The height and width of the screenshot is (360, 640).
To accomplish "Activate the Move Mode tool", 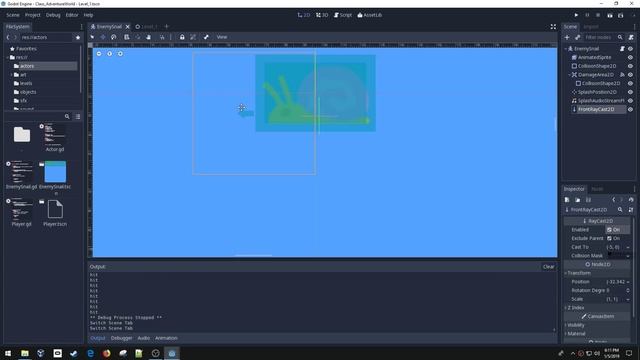I will pyautogui.click(x=103, y=37).
